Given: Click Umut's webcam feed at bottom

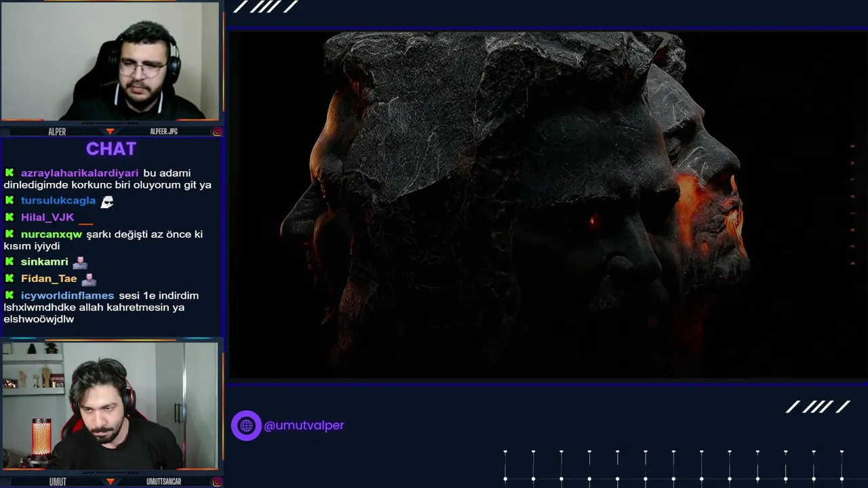Looking at the screenshot, I should click(x=110, y=405).
